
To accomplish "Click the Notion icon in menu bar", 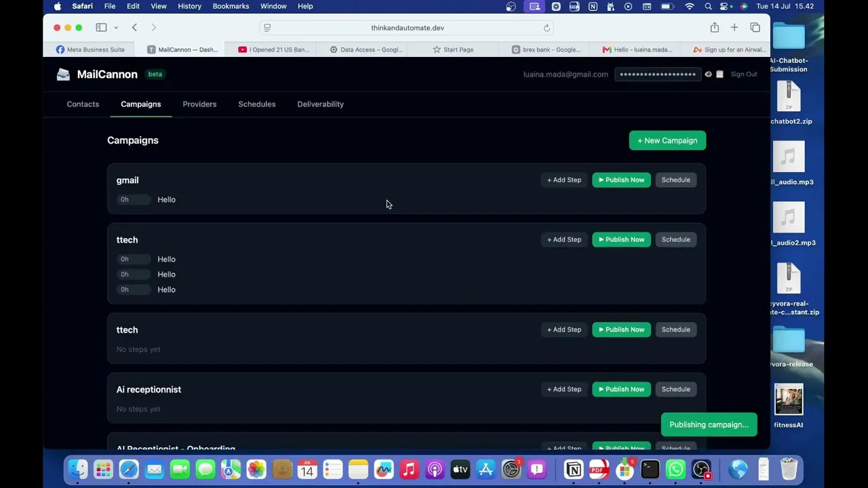I will point(593,6).
